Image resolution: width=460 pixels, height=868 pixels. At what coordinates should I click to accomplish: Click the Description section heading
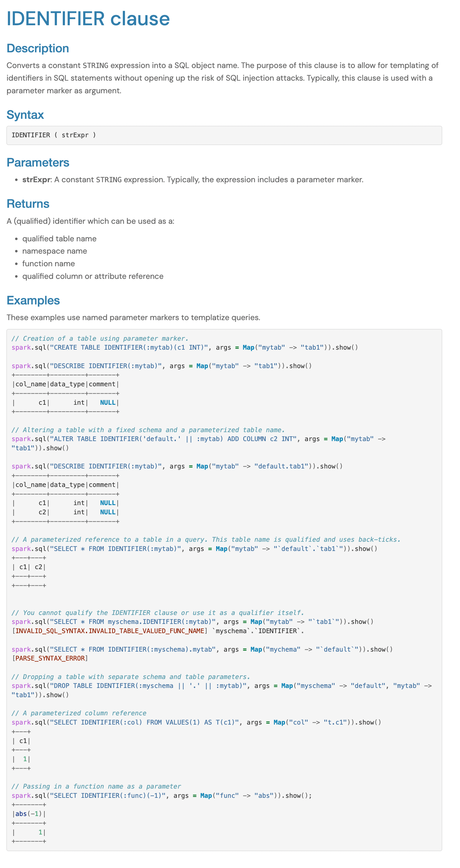tap(38, 48)
